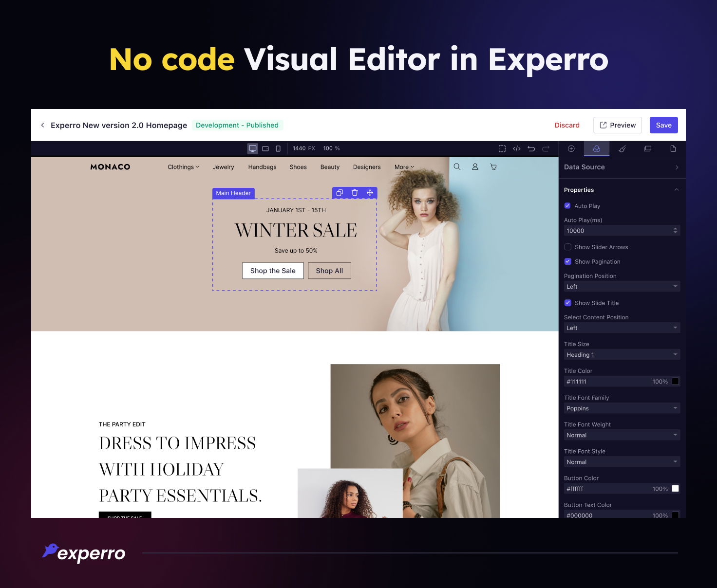The height and width of the screenshot is (588, 717).
Task: Open Title Font Style dropdown
Action: 622,462
